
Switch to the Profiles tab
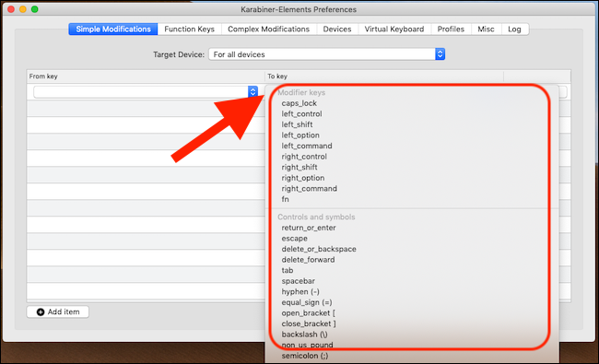tap(451, 29)
